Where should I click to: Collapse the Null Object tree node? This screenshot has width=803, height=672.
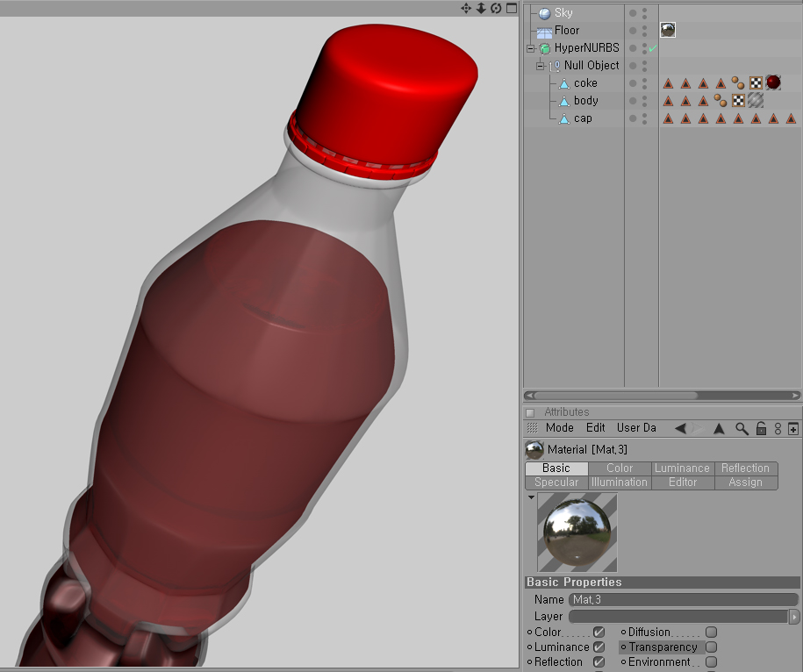point(541,66)
